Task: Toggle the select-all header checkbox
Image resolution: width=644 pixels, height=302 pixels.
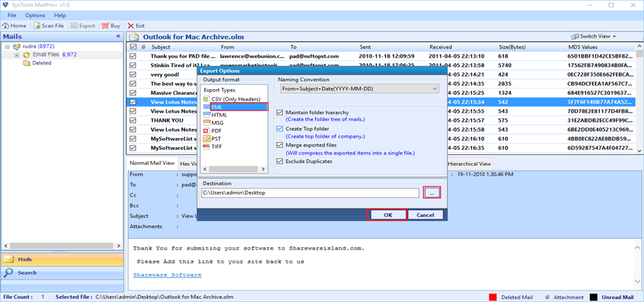Action: (133, 47)
